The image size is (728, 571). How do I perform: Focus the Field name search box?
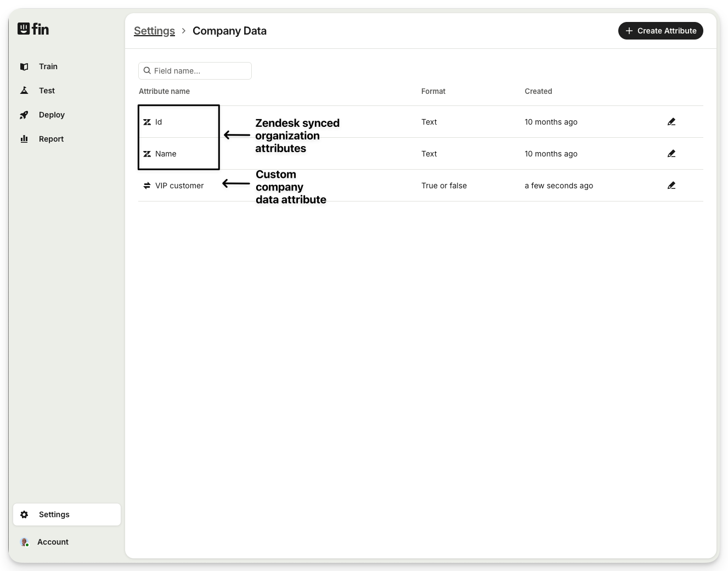point(201,71)
